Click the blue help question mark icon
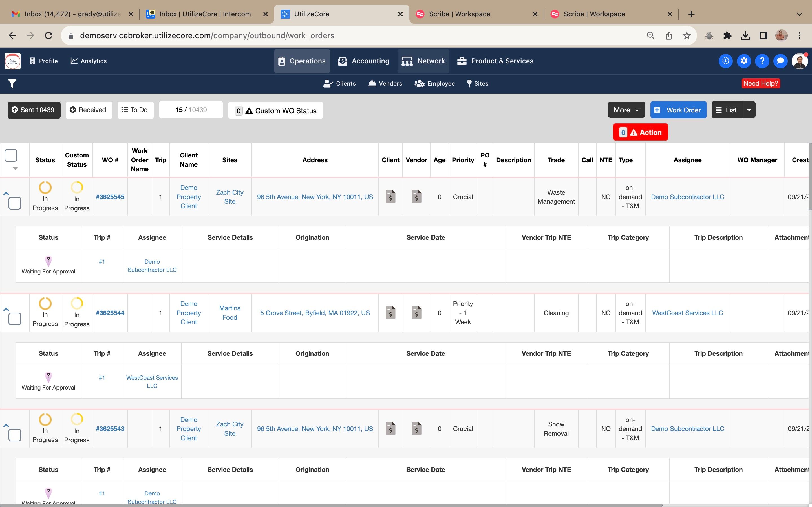 [x=762, y=61]
